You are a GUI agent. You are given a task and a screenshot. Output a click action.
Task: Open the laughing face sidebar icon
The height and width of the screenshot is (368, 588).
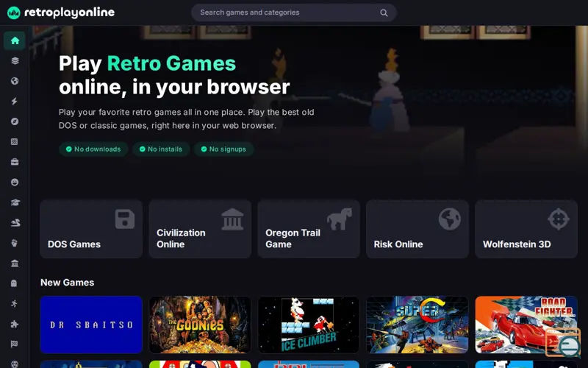click(15, 183)
